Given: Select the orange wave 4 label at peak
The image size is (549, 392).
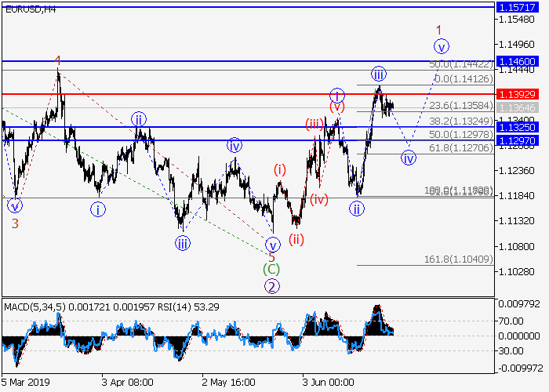Looking at the screenshot, I should 58,60.
